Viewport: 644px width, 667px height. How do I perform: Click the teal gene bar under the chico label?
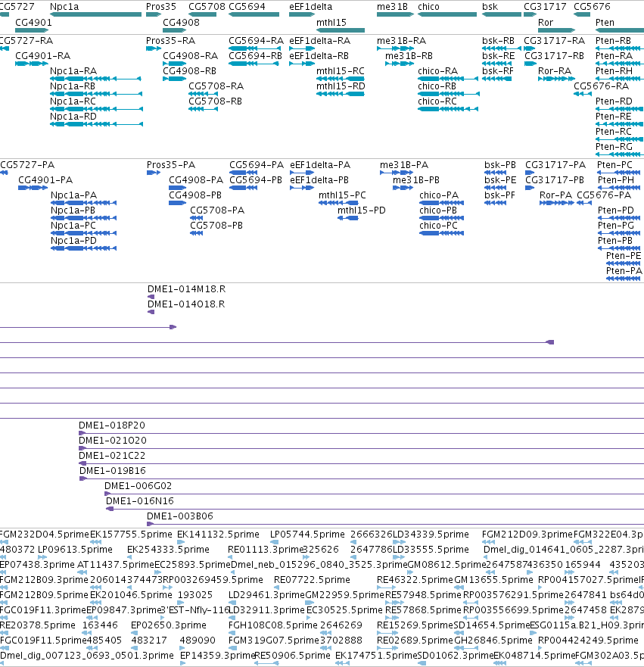447,14
